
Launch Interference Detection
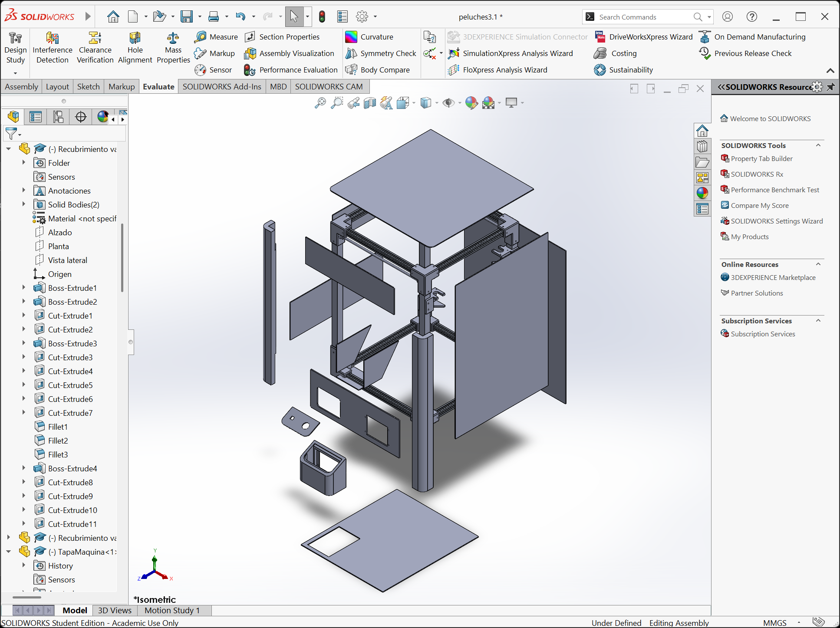(53, 48)
